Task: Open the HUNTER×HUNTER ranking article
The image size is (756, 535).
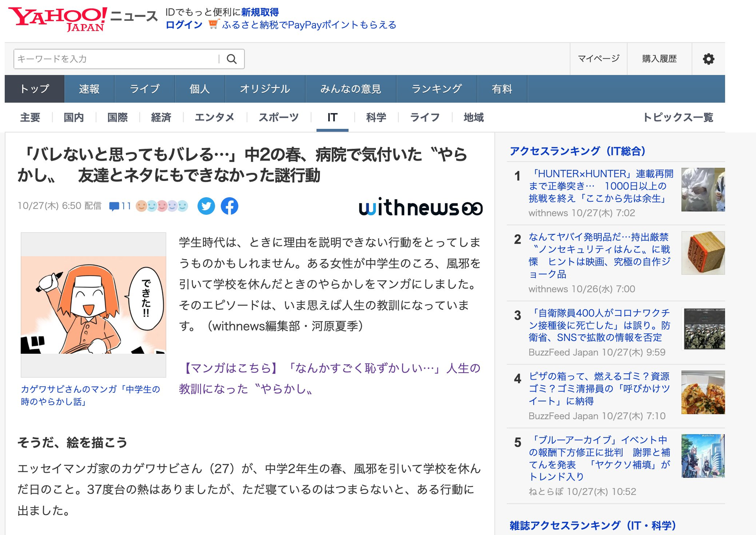Action: [x=601, y=186]
